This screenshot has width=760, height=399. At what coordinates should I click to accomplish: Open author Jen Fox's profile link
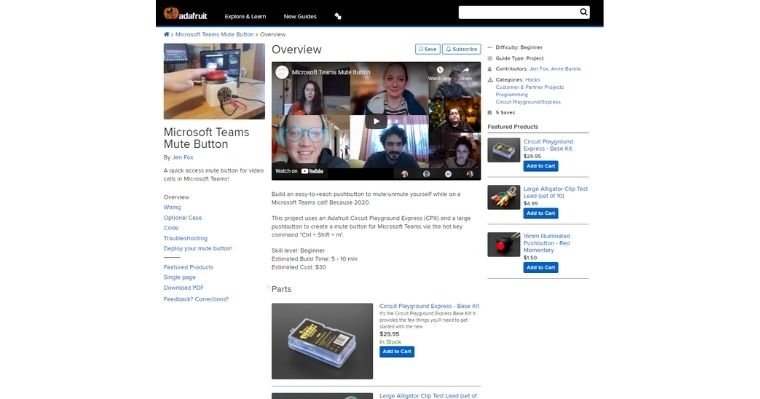[183, 158]
